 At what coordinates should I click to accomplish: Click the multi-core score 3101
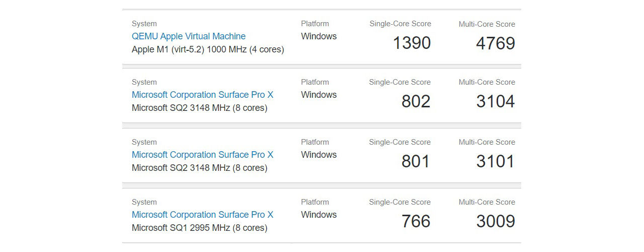(x=496, y=162)
